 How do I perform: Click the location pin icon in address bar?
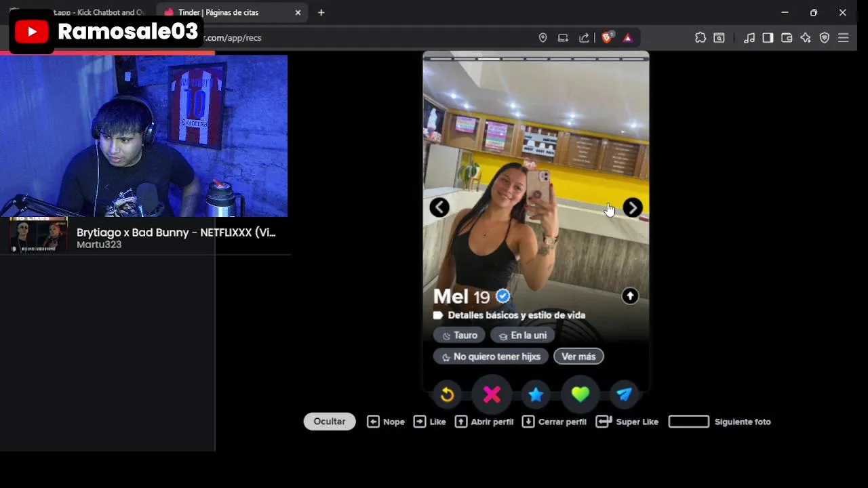[x=542, y=38]
